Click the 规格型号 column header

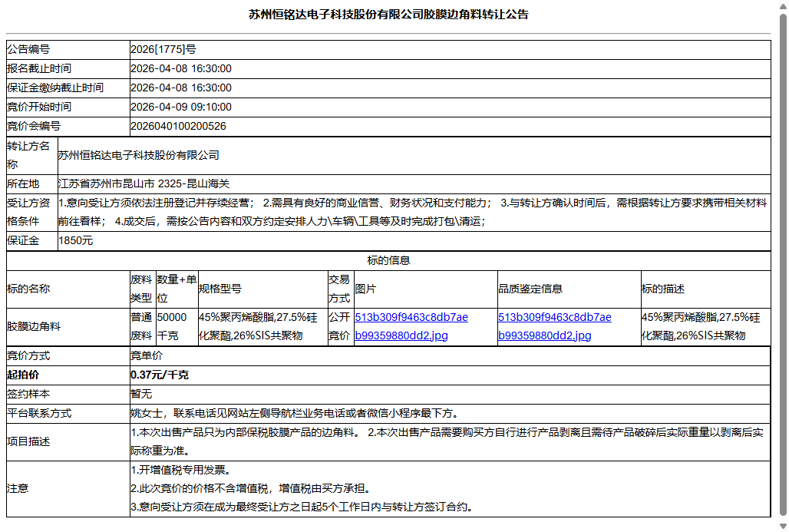(x=262, y=289)
